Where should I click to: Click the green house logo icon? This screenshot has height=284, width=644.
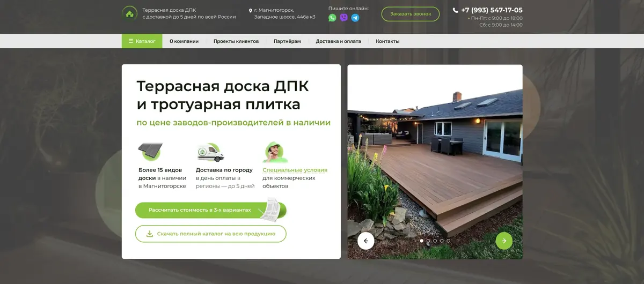(x=130, y=13)
